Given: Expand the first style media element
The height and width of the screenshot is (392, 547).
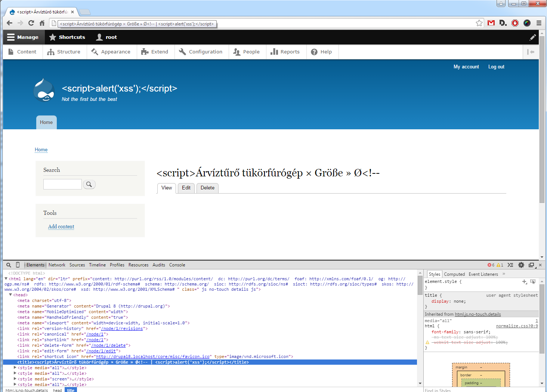Looking at the screenshot, I should pos(15,368).
